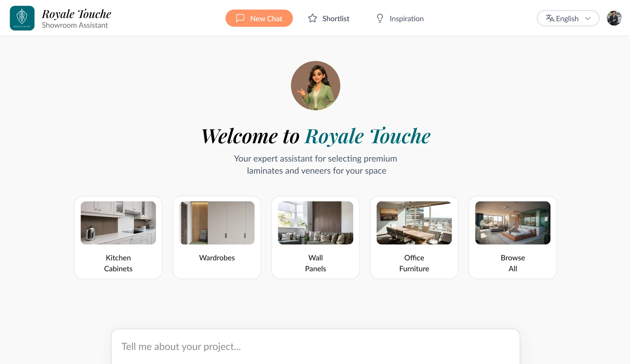Image resolution: width=630 pixels, height=364 pixels.
Task: Click the Wardrobes photo
Action: point(217,223)
